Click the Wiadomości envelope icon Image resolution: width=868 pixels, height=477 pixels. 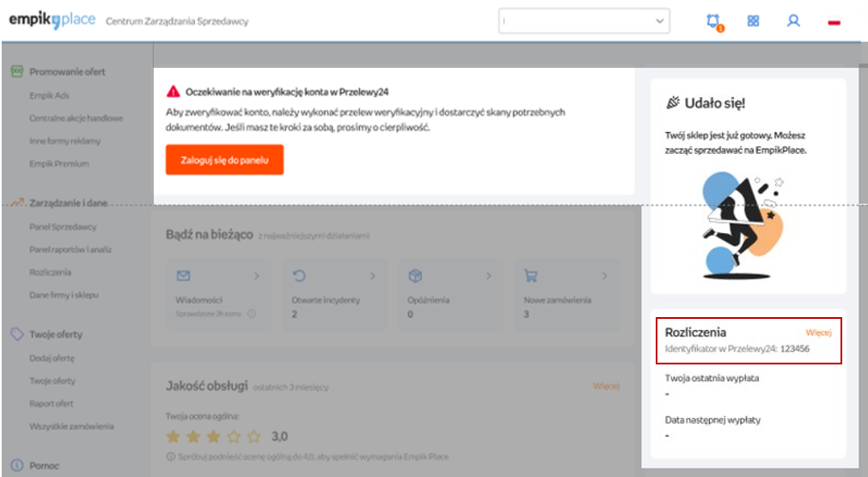tap(182, 276)
